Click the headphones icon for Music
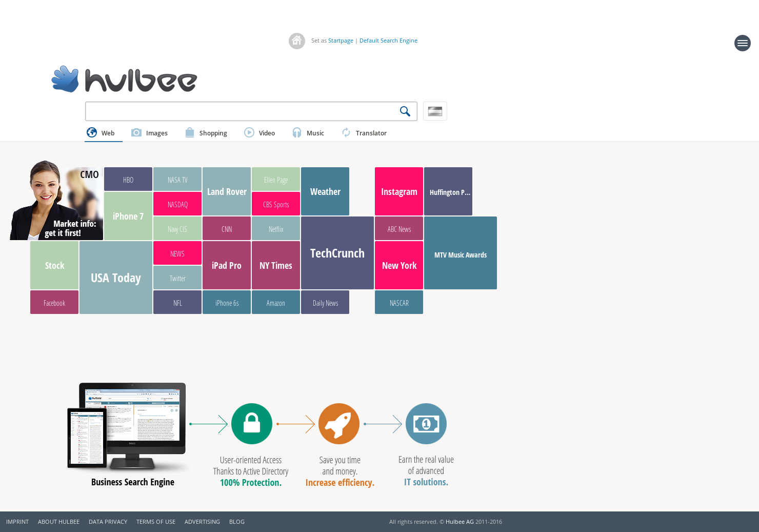759x532 pixels. (297, 132)
